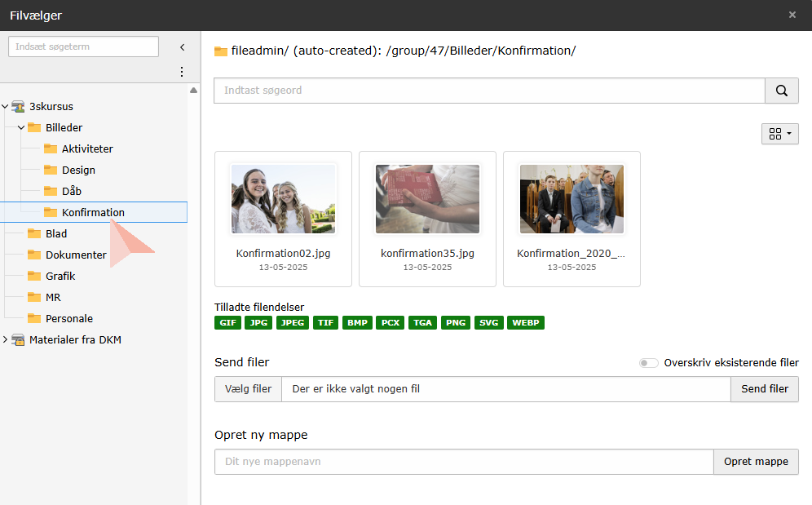Click the 3skursus storage icon
This screenshot has height=505, width=812.
(x=18, y=107)
